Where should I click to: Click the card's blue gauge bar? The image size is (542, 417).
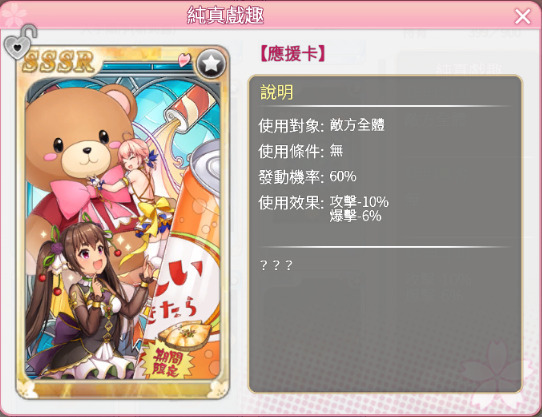pyautogui.click(x=149, y=66)
